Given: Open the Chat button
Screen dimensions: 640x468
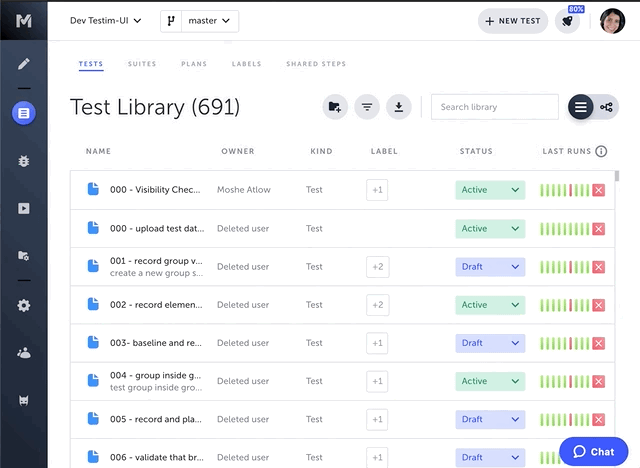Looking at the screenshot, I should 593,451.
